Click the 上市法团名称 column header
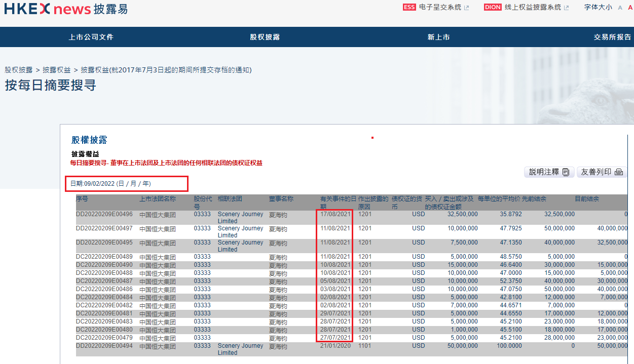This screenshot has width=634, height=364. [158, 199]
